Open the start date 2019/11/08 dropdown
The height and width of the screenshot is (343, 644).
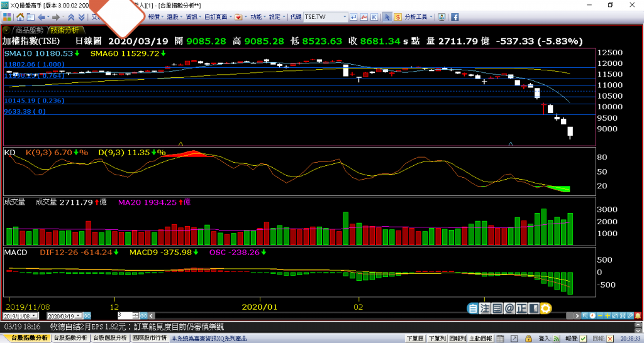(34, 315)
